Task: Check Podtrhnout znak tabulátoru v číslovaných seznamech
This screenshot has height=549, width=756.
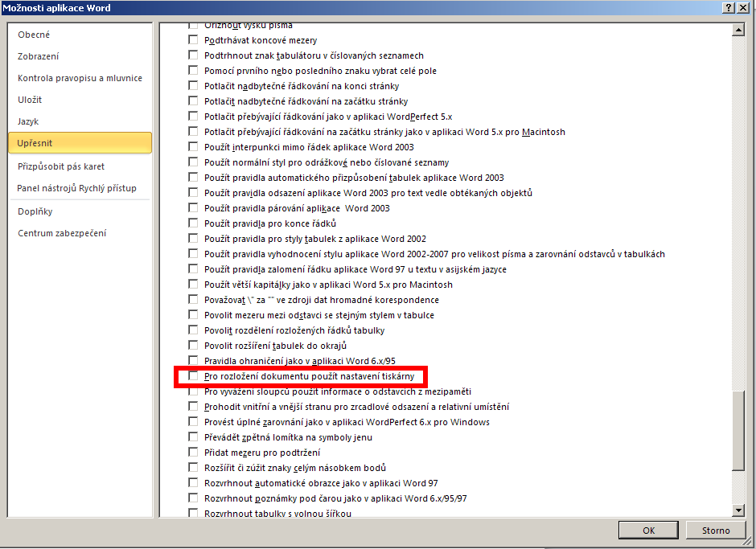Action: click(193, 55)
